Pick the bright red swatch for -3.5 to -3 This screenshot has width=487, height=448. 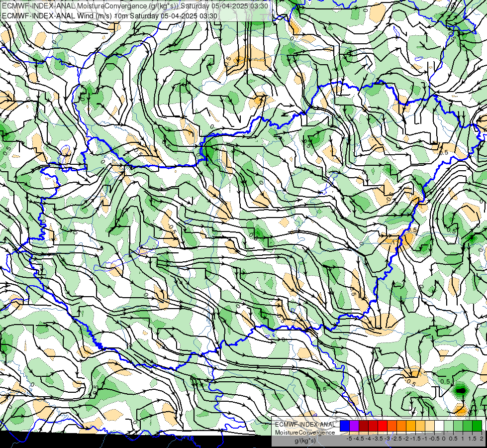pos(383,426)
